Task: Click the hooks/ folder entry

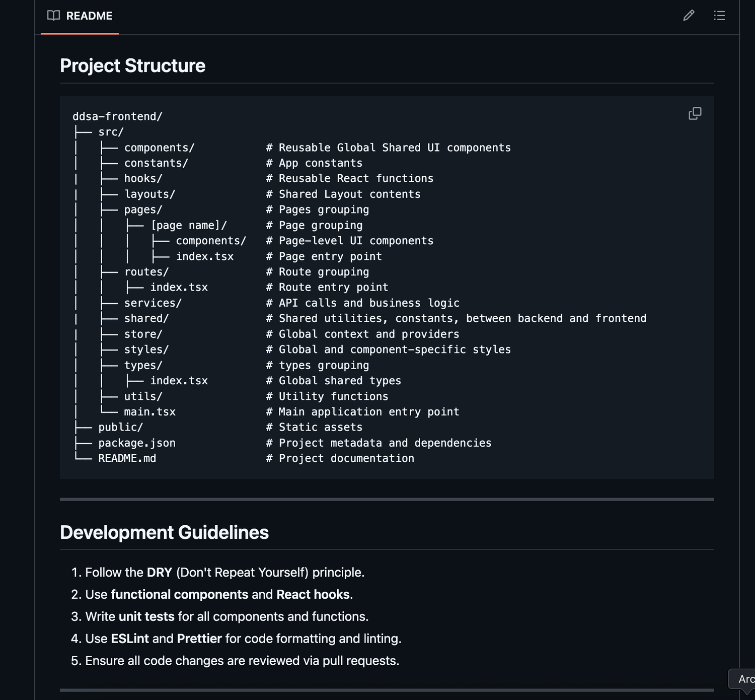Action: [x=143, y=178]
